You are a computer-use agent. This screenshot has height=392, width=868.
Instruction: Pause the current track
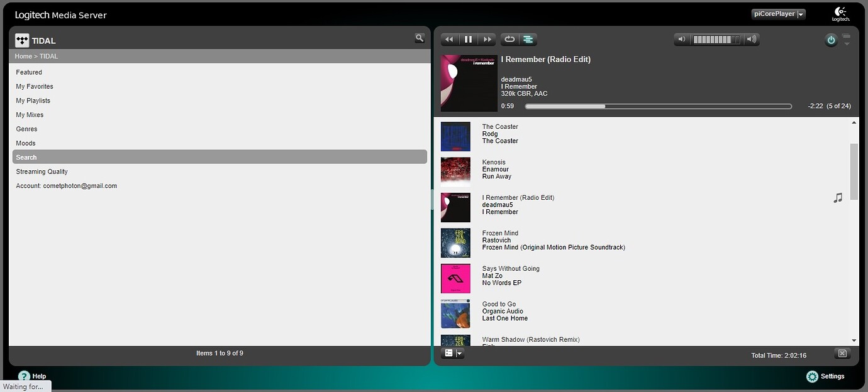(x=468, y=40)
